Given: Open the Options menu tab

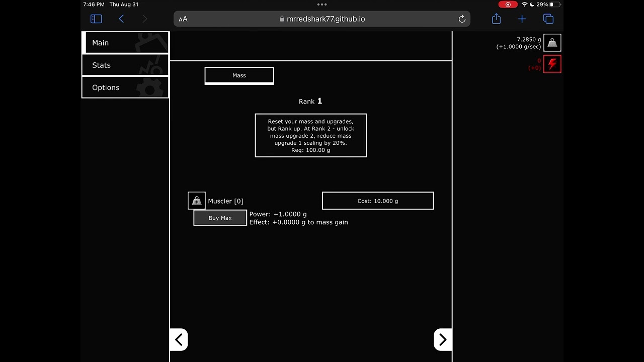Looking at the screenshot, I should [x=125, y=87].
